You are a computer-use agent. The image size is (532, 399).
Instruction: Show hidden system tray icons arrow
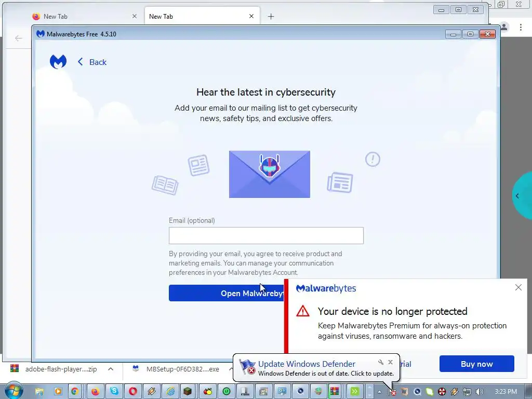379,392
